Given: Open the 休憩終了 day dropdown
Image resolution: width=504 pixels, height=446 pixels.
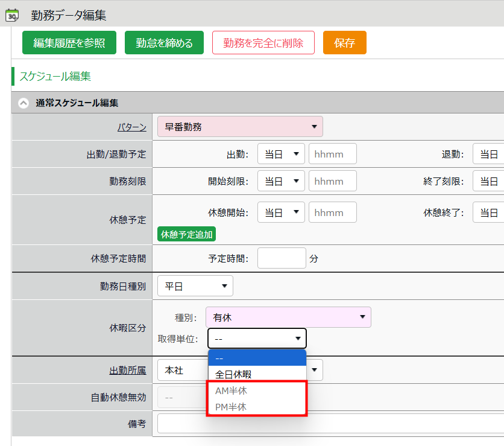Looking at the screenshot, I should coord(488,212).
